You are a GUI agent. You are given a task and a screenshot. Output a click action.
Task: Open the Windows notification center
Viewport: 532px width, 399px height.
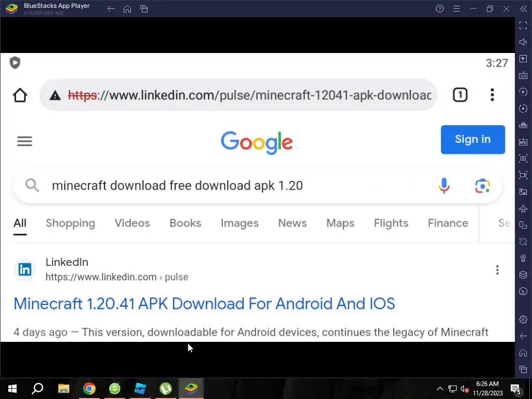point(516,389)
